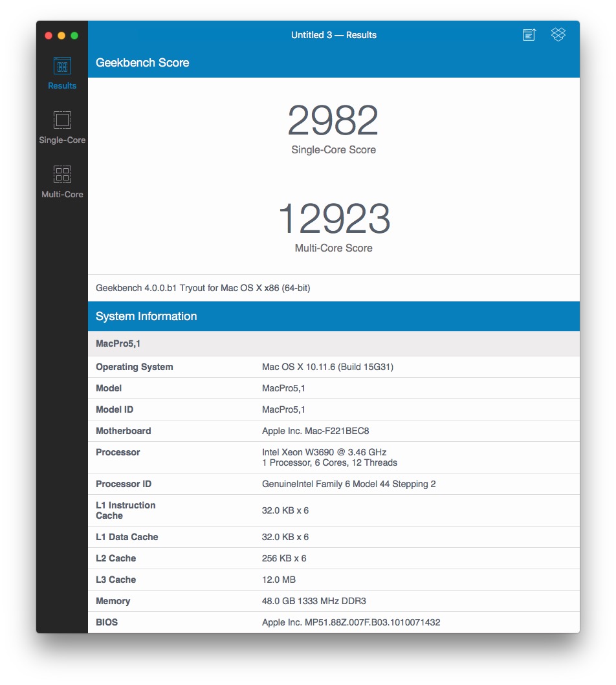Click Apple Inc. MP51.88Z.007F.B03 BIOS value
Image resolution: width=616 pixels, height=685 pixels.
click(351, 622)
